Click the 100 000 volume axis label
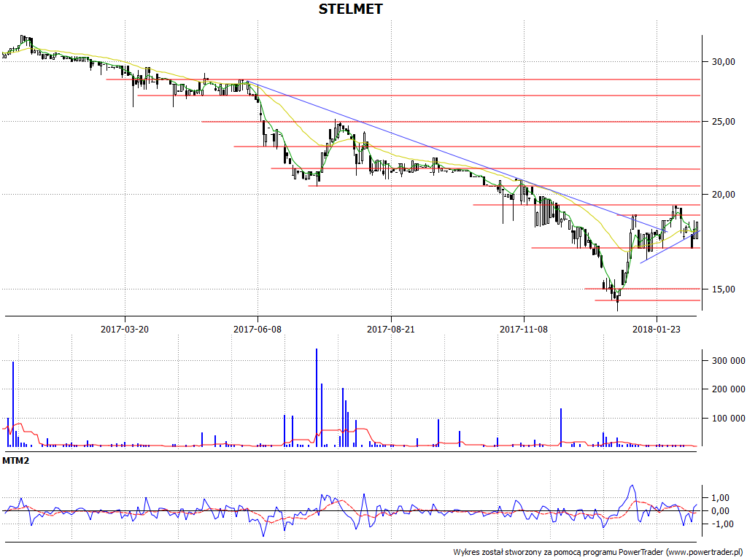747x560 pixels. (x=729, y=419)
